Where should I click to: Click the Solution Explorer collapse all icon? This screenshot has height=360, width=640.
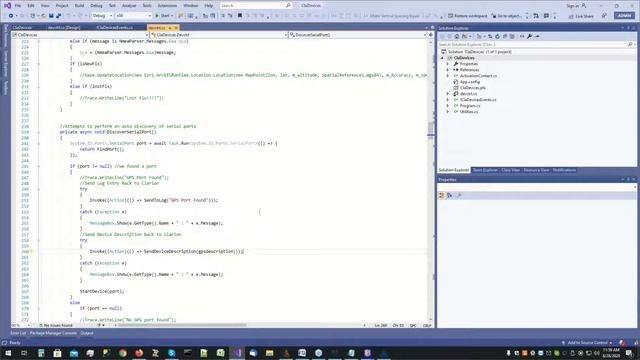point(504,36)
